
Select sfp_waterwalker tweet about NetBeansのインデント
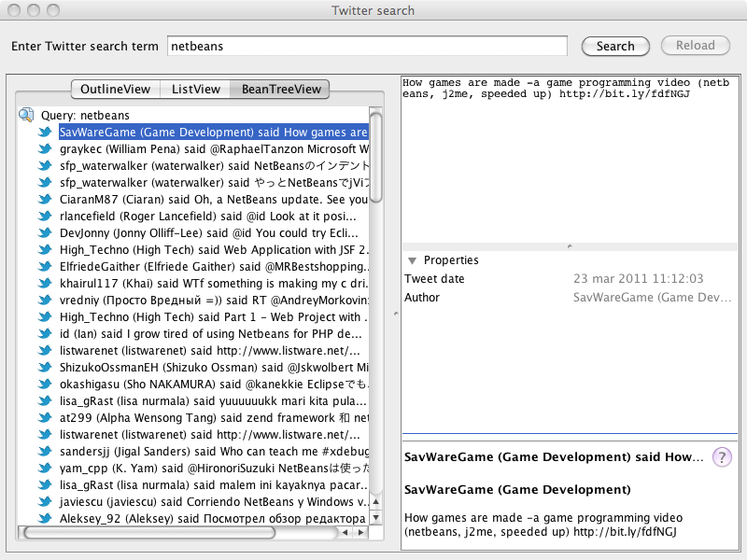[x=214, y=166]
